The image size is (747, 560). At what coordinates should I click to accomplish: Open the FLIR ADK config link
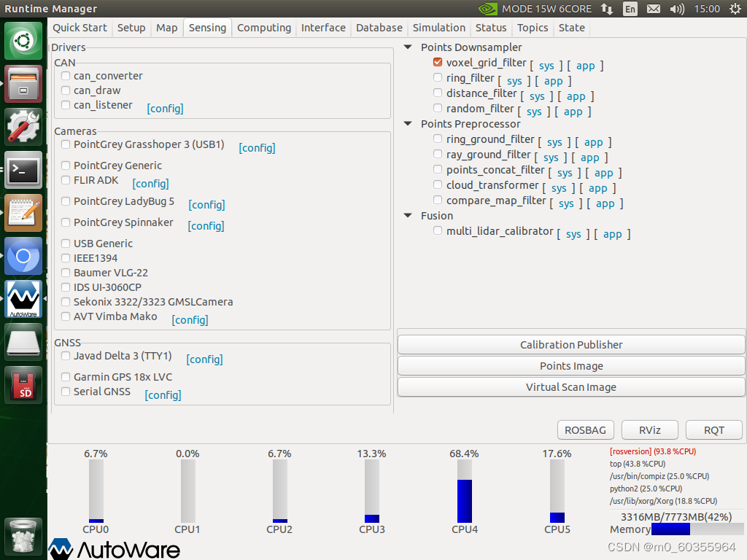(150, 184)
